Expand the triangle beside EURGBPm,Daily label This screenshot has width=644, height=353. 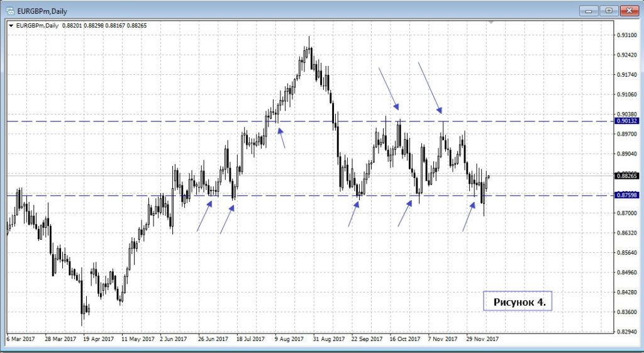coord(11,26)
